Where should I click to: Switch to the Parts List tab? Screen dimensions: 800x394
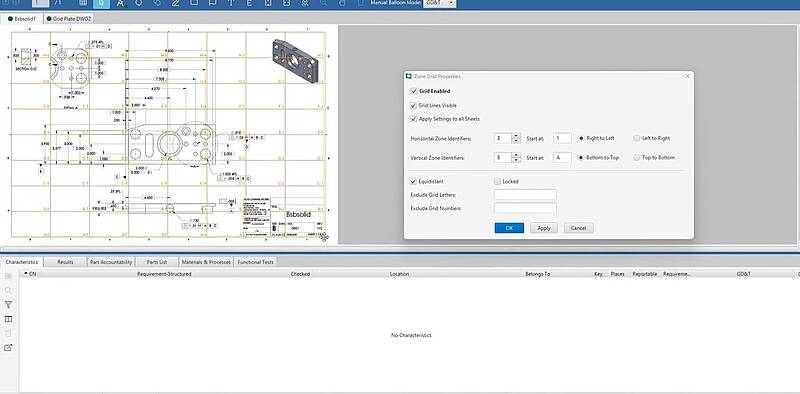point(157,262)
